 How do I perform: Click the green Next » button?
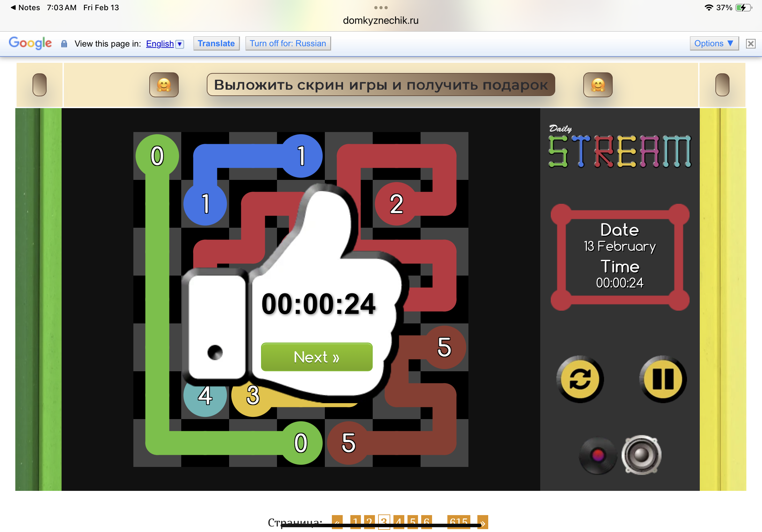316,357
